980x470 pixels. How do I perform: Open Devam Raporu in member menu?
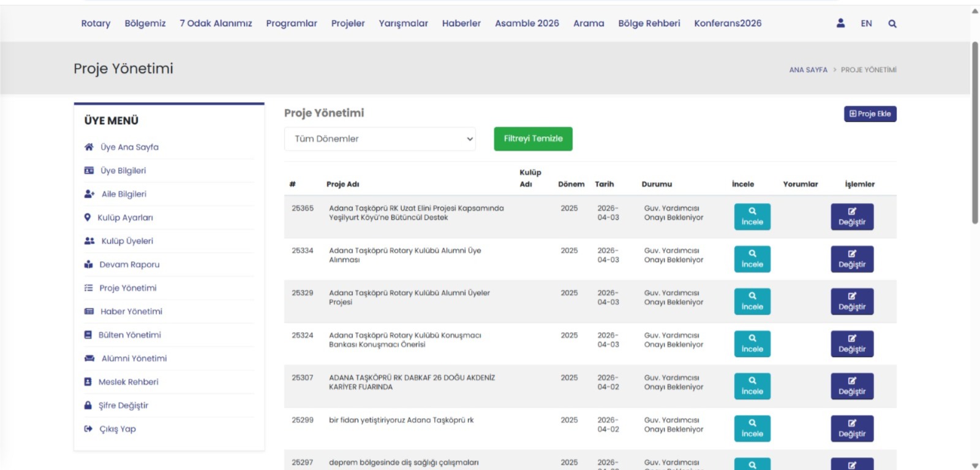tap(129, 264)
